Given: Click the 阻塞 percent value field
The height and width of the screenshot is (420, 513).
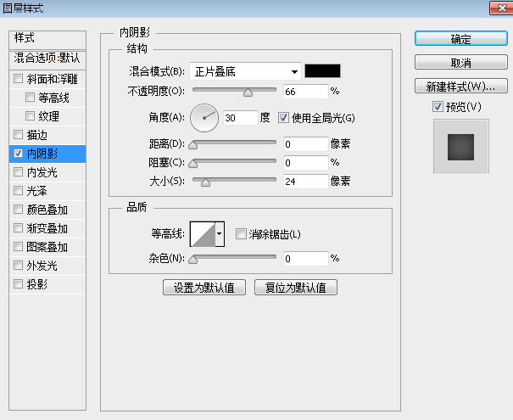Looking at the screenshot, I should (x=305, y=163).
